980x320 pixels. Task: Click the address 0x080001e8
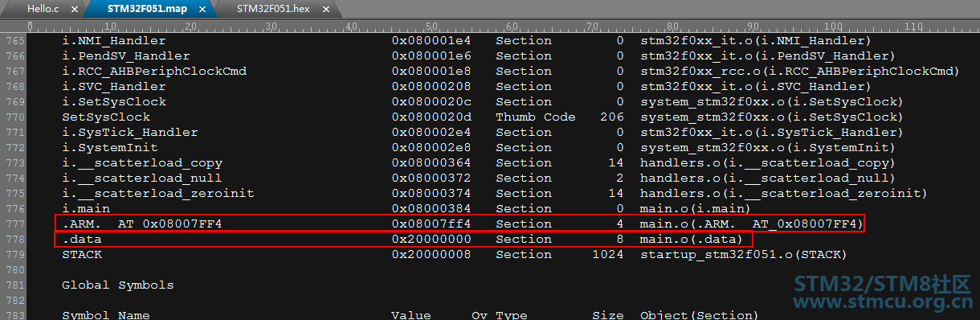431,71
